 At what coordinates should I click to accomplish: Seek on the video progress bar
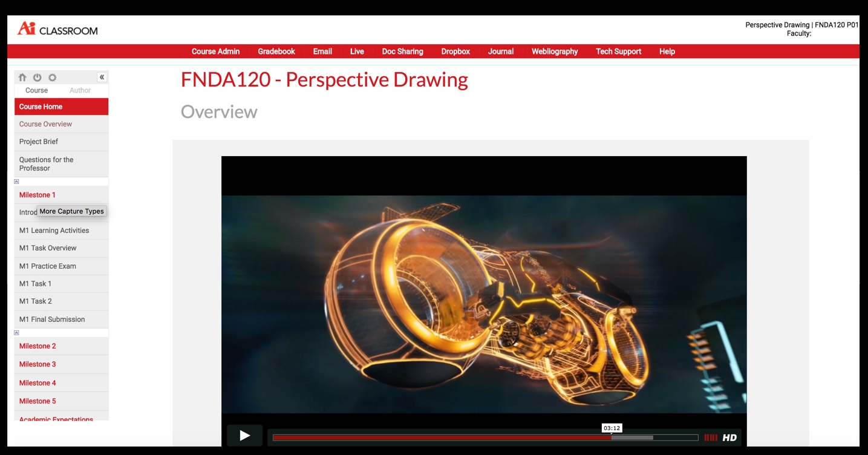(485, 437)
